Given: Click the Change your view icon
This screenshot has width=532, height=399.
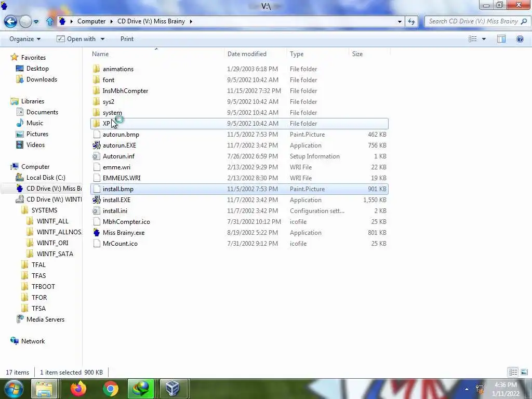Looking at the screenshot, I should pos(472,39).
